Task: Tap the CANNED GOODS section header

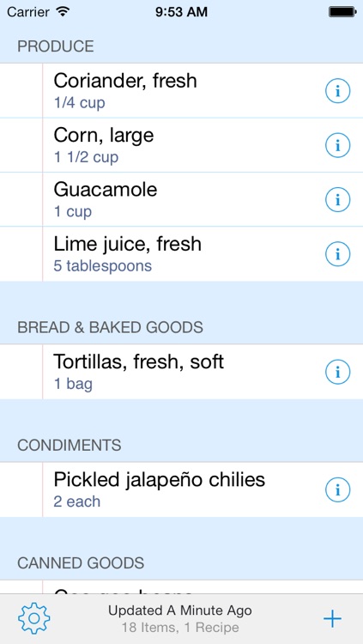Action: click(x=81, y=562)
